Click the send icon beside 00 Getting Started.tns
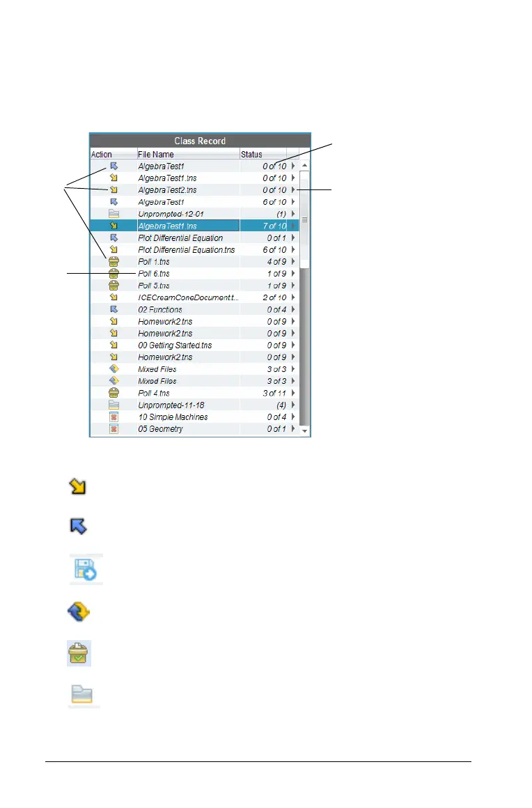Screen dimensions: 532x808 (114, 345)
